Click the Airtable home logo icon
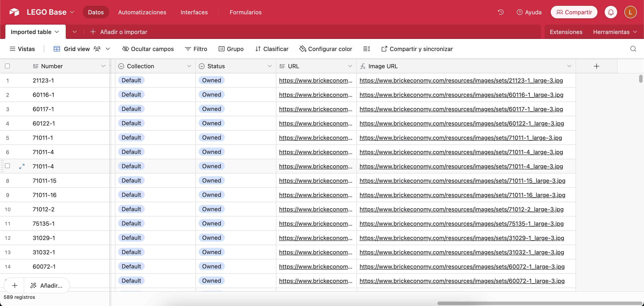 coord(14,12)
